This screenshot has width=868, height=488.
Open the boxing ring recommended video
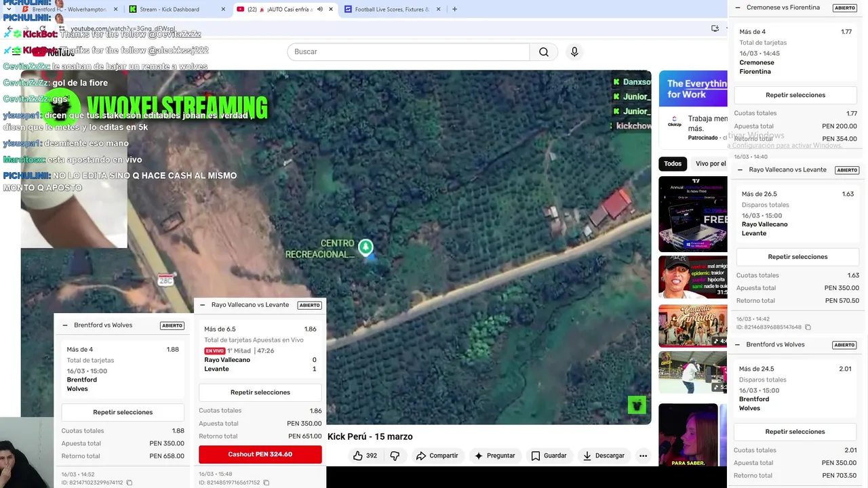pyautogui.click(x=692, y=372)
